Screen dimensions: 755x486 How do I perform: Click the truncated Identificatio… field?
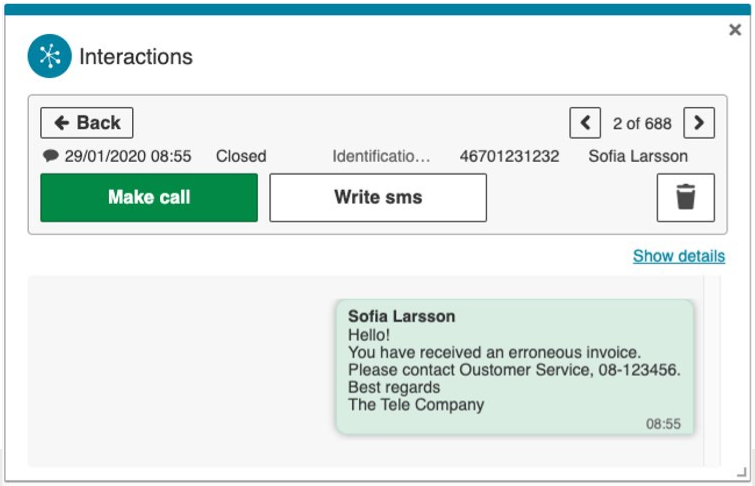pyautogui.click(x=381, y=156)
